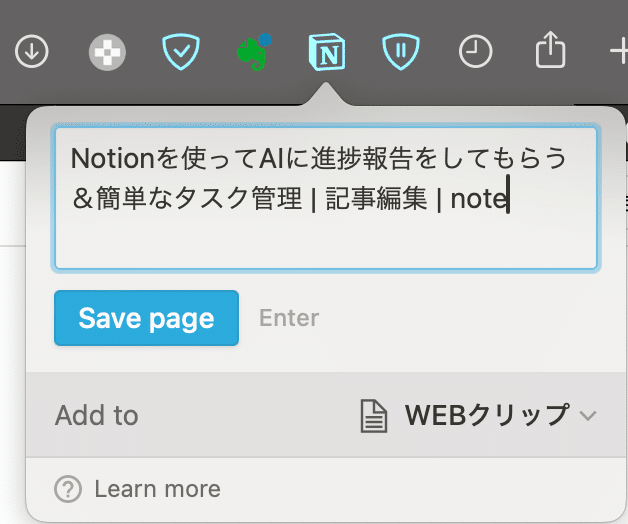
Task: Click the Notion Web Clipper icon
Action: pos(327,52)
